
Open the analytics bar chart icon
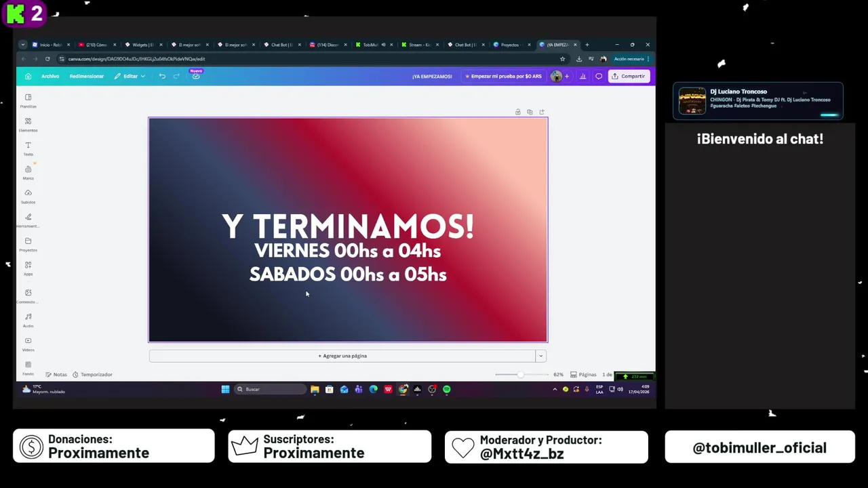tap(583, 76)
